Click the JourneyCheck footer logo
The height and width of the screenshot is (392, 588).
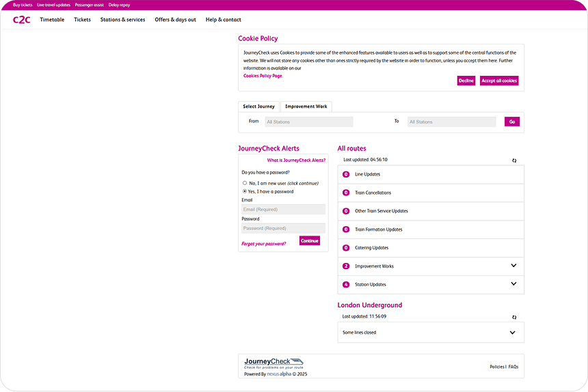click(x=273, y=363)
